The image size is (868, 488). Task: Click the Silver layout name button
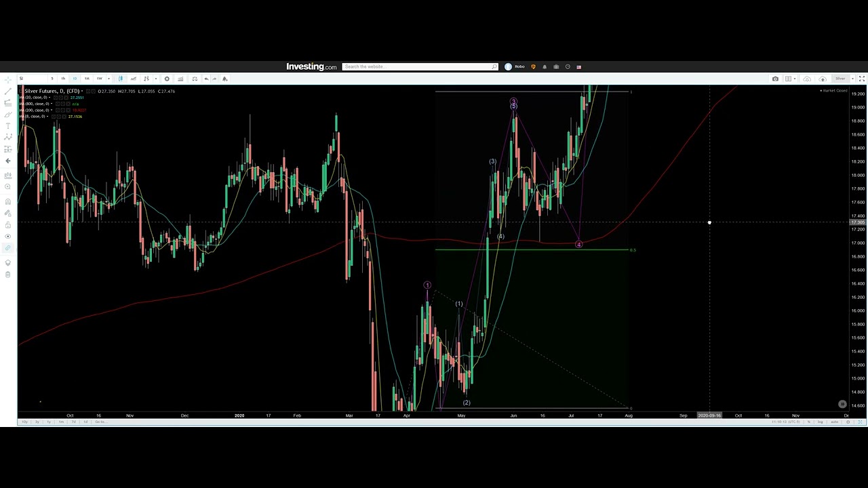point(840,79)
